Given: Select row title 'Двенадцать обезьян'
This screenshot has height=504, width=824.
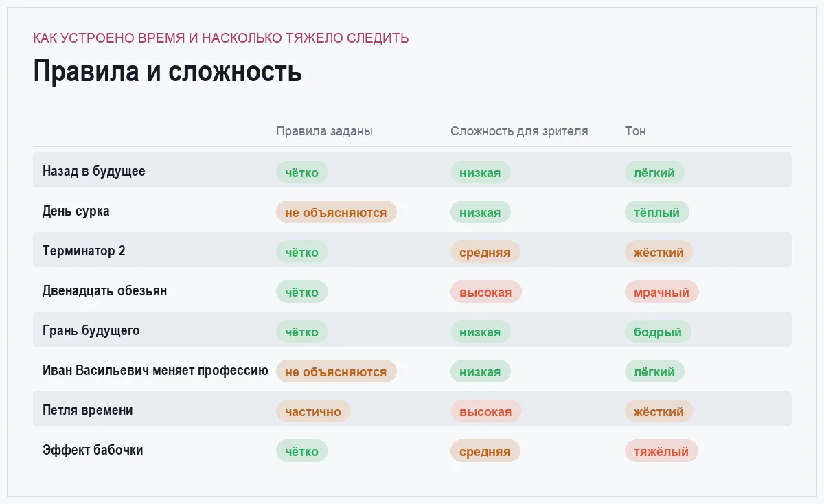Looking at the screenshot, I should (x=104, y=290).
